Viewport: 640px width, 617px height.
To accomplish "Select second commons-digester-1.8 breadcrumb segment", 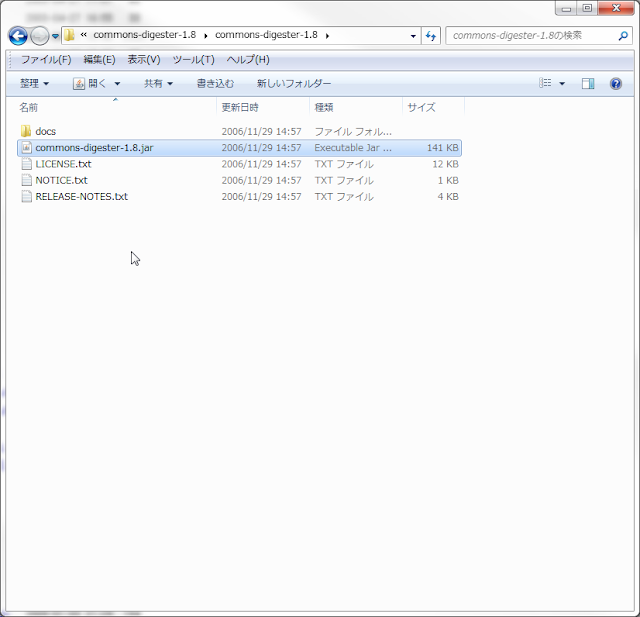I will click(266, 35).
